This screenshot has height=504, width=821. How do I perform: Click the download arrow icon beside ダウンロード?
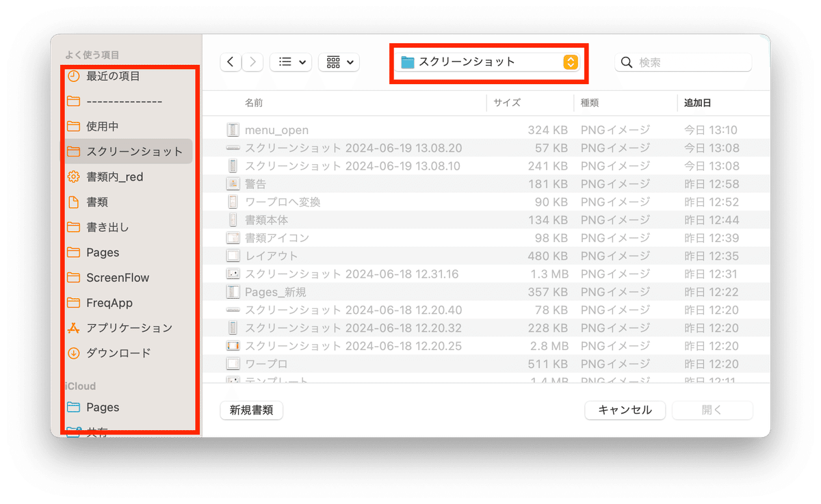coord(73,354)
